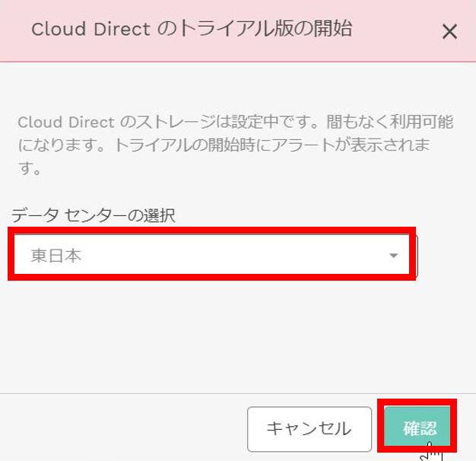Viewport: 476px width, 461px height.
Task: Dismiss dialog using the top-right X
Action: (x=449, y=31)
